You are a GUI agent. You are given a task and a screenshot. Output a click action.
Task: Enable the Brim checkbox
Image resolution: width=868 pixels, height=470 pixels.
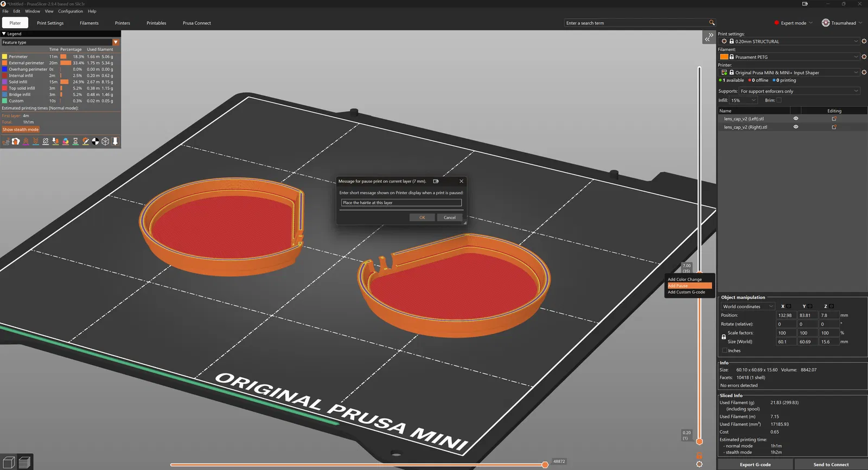pyautogui.click(x=779, y=100)
